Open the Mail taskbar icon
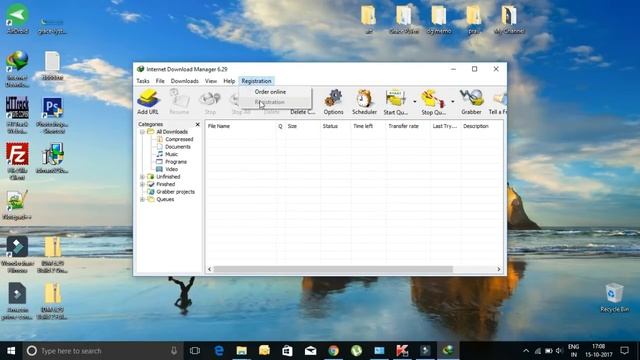The width and height of the screenshot is (640, 360). [x=311, y=351]
